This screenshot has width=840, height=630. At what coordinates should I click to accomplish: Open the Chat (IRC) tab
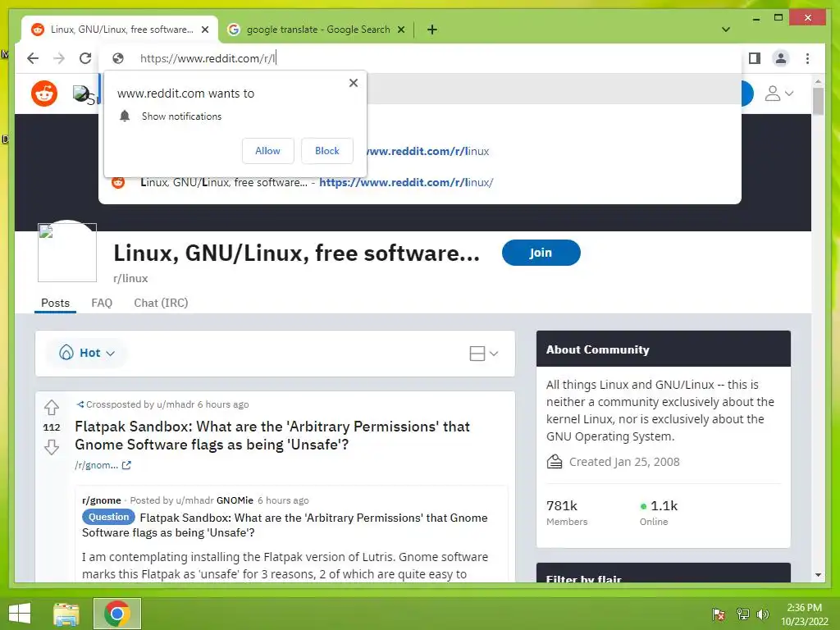(x=162, y=303)
